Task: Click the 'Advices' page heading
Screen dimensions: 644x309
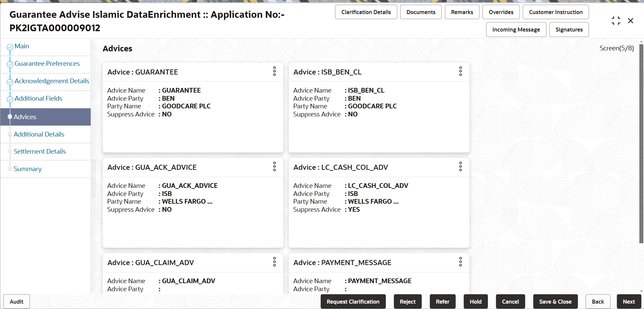Action: click(x=118, y=49)
